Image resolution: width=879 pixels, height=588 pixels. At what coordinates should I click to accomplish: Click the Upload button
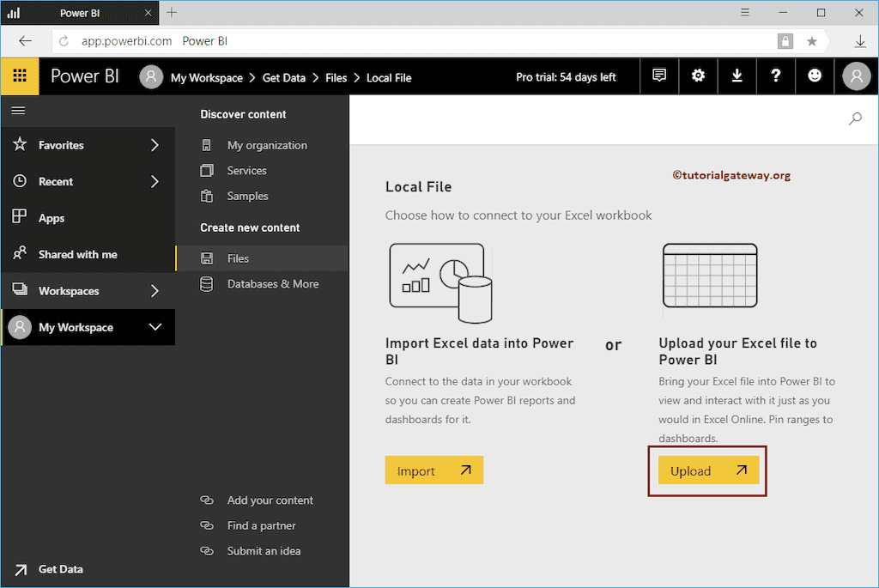coord(706,470)
